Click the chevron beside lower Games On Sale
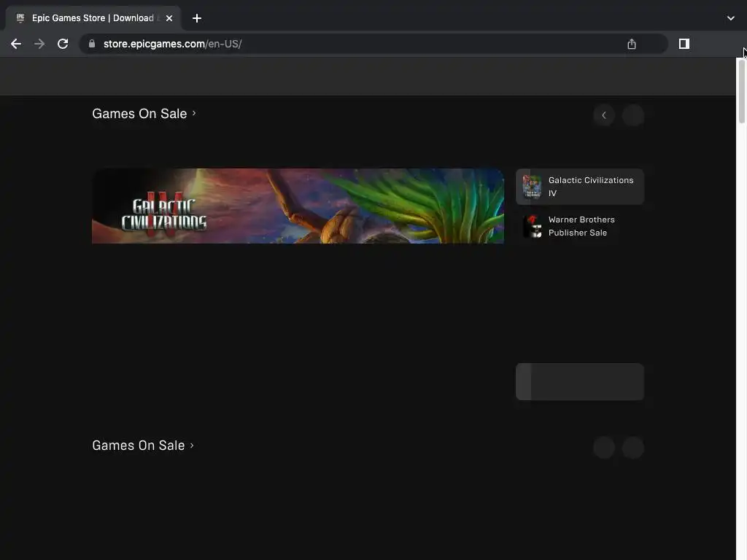Viewport: 747px width, 560px height. (x=192, y=446)
